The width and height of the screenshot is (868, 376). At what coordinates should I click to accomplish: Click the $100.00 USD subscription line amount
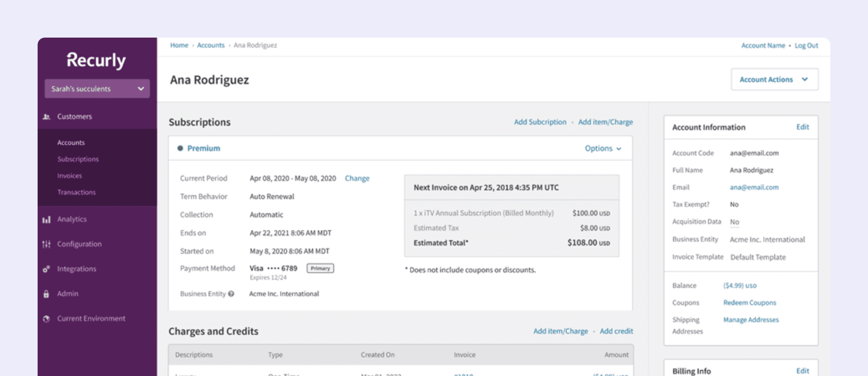(591, 213)
